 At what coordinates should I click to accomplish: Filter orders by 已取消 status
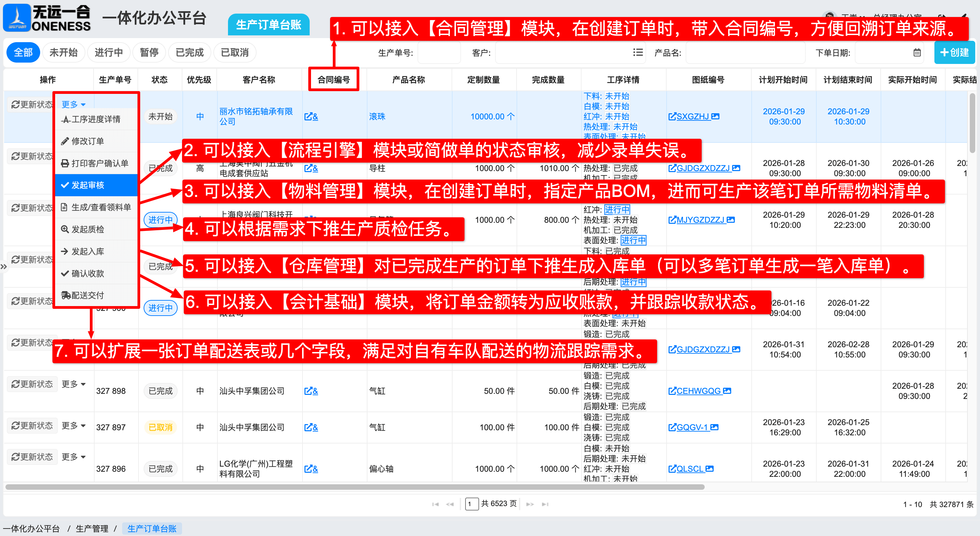(x=234, y=52)
